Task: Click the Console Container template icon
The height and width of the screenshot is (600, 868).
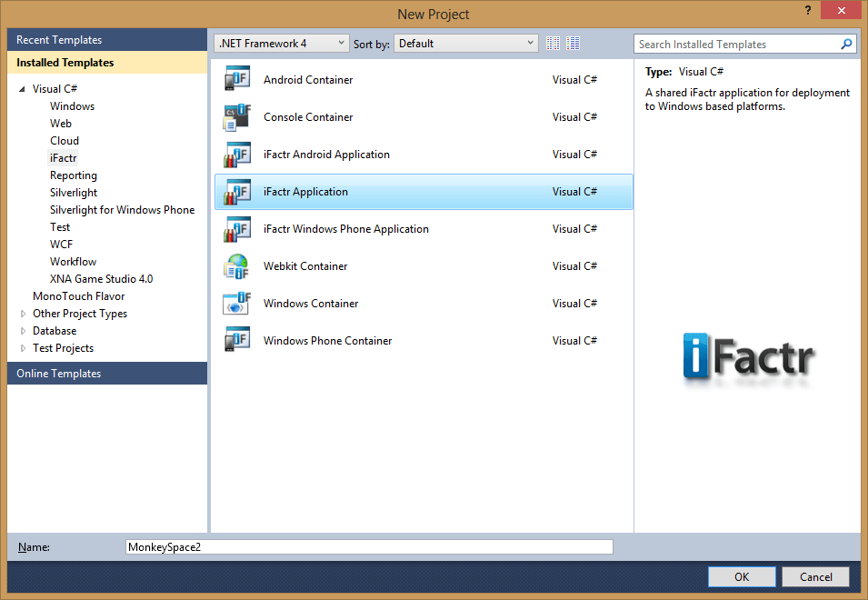Action: point(237,116)
